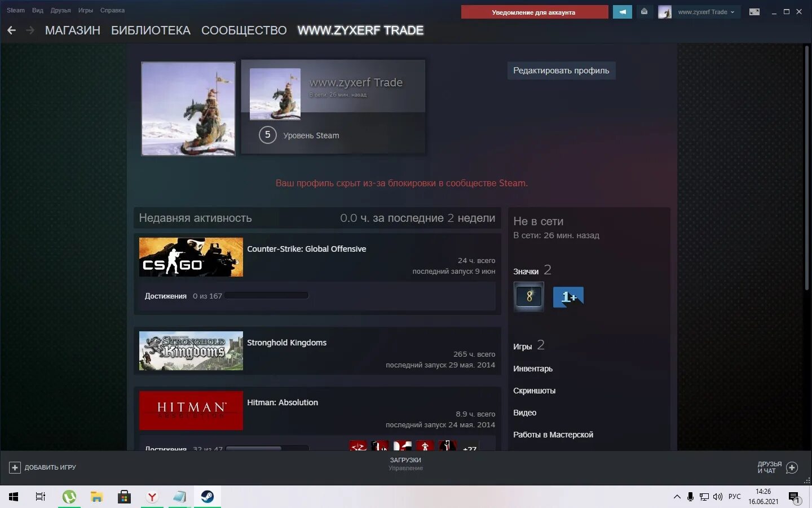Click the medium avatar in profile card
This screenshot has height=508, width=812.
[275, 94]
